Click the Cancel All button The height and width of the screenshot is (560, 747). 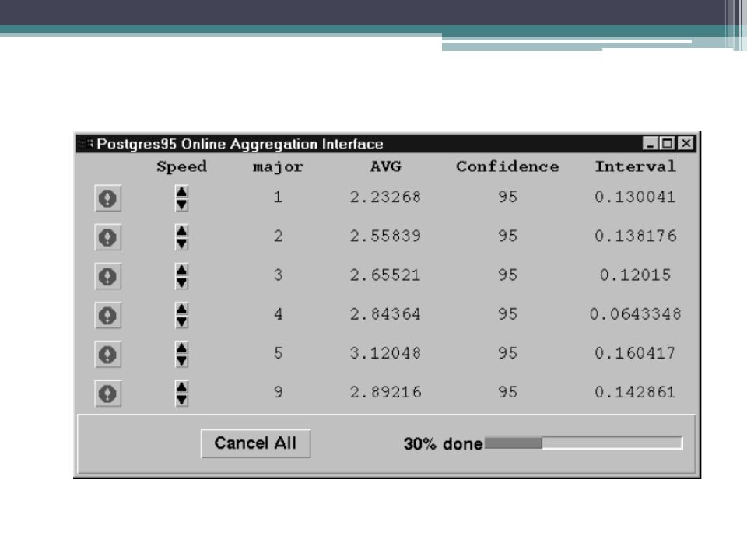(x=255, y=443)
